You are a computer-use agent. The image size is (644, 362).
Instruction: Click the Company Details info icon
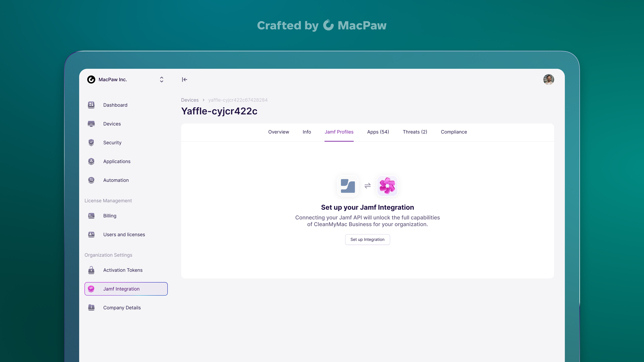pyautogui.click(x=91, y=307)
